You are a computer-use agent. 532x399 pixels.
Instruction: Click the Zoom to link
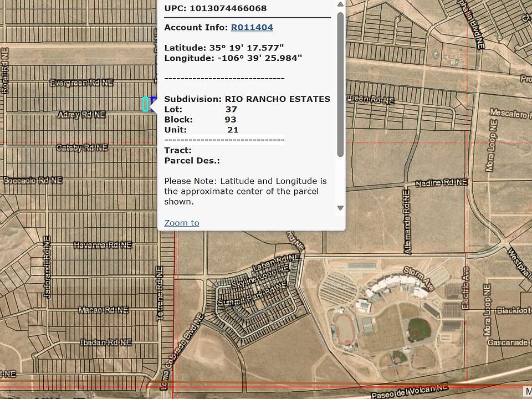181,223
